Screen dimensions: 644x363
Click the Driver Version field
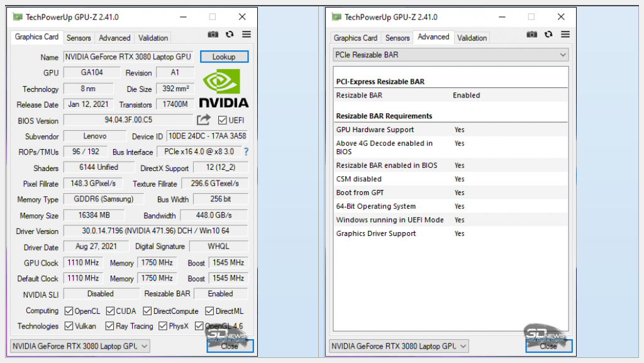[x=156, y=231]
